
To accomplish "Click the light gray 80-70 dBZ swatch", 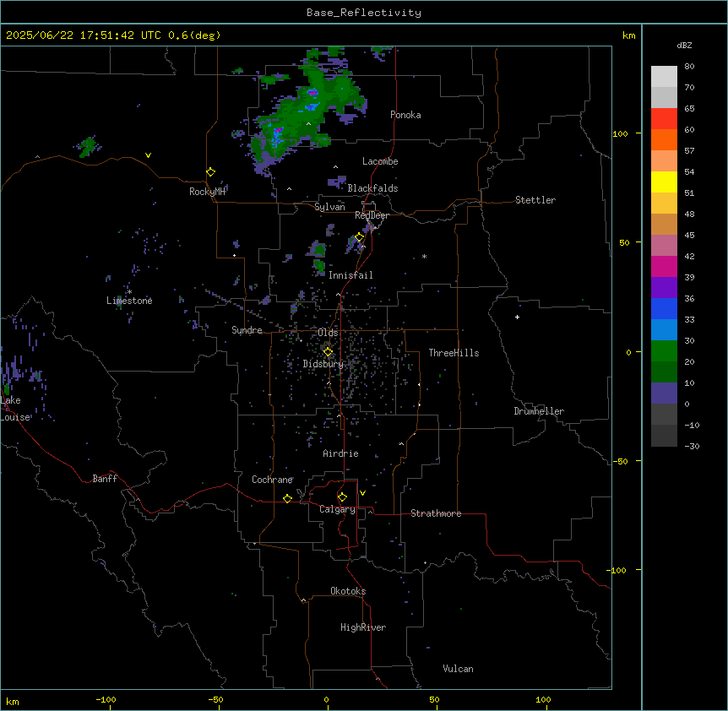I will coord(664,77).
